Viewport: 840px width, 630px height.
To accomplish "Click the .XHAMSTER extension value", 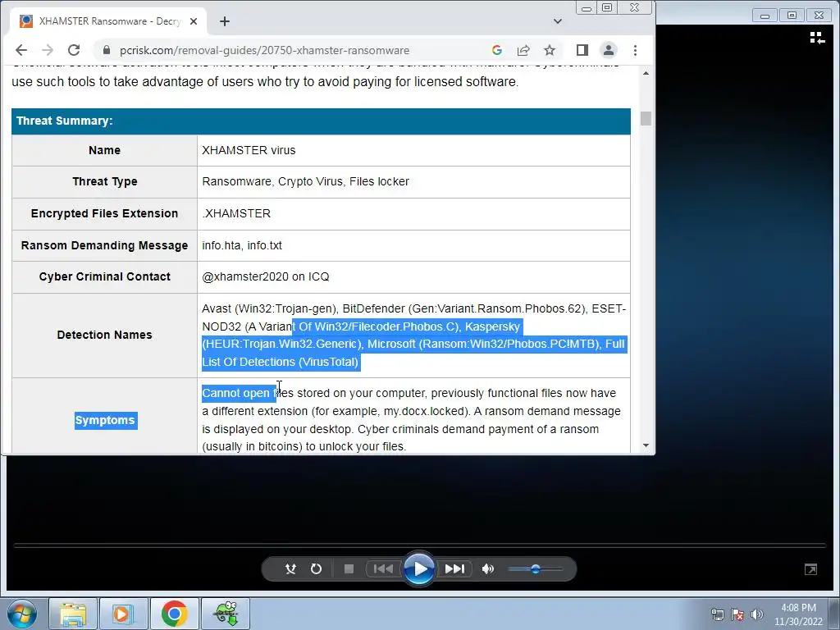I will click(236, 214).
